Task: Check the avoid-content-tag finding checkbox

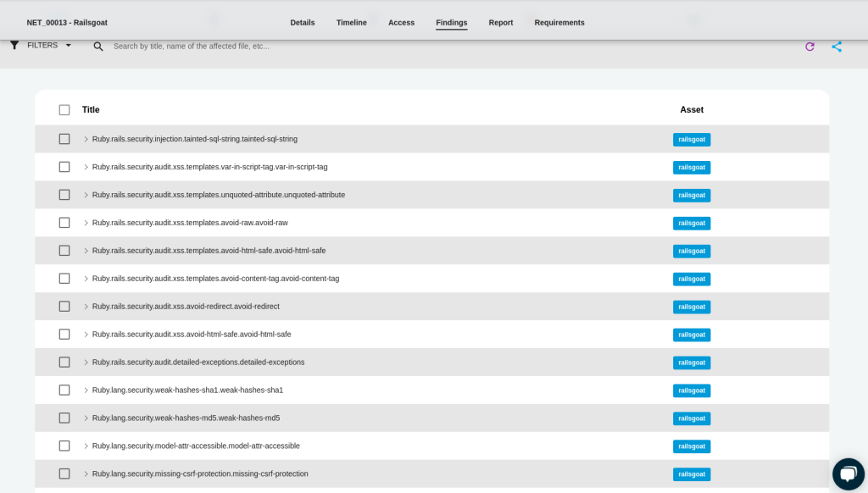Action: click(64, 279)
